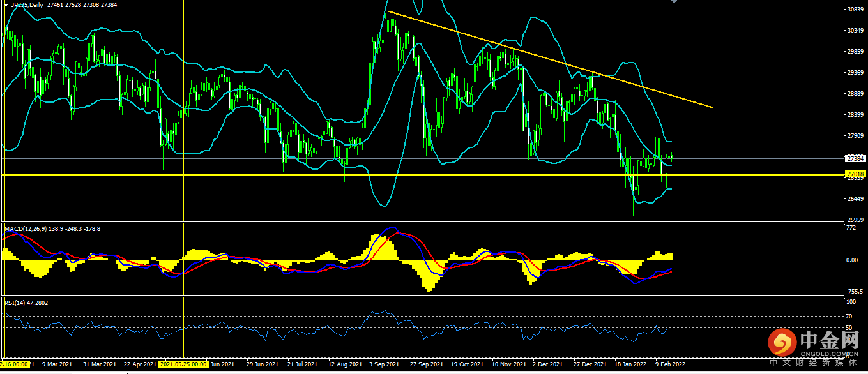The image size is (868, 374).
Task: Click the 70 level on RSI scale
Action: [849, 316]
